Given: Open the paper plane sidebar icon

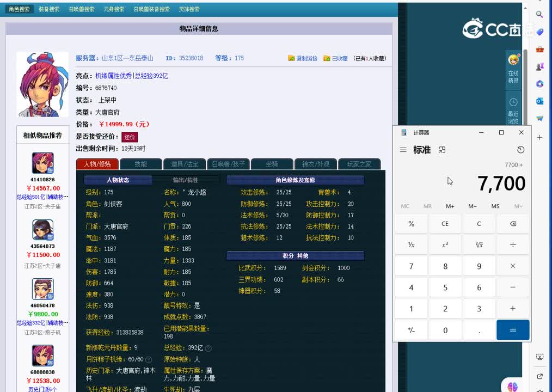Looking at the screenshot, I should coord(539,118).
